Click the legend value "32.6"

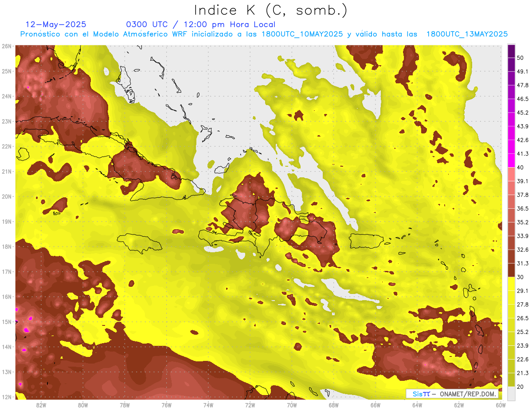(x=522, y=250)
